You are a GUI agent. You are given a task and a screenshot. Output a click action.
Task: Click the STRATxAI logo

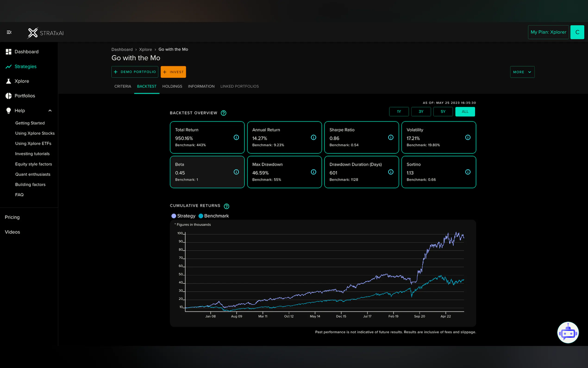click(x=45, y=33)
